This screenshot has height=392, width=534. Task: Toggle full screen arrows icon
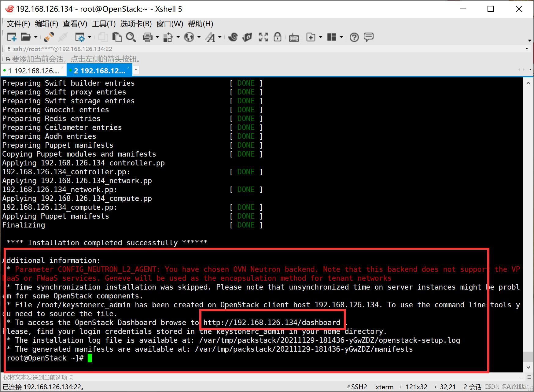(263, 37)
